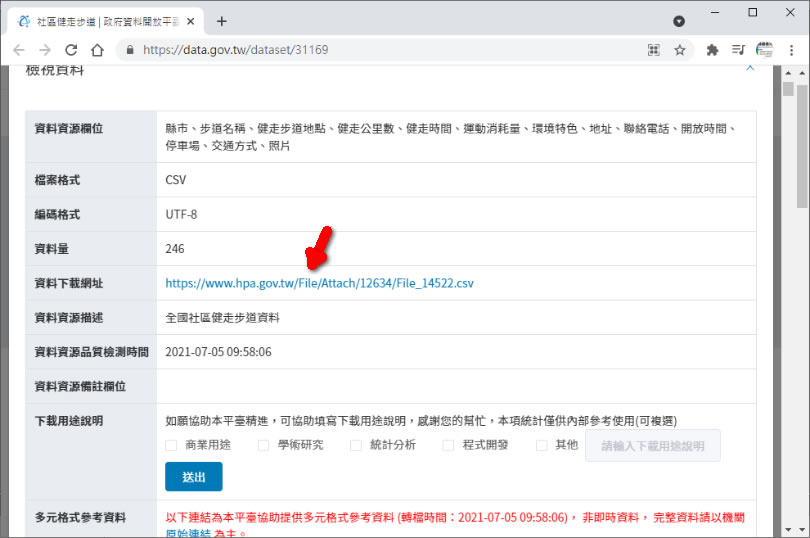Viewport: 810px width, 538px height.
Task: Check the 統計分析 checkbox
Action: pyautogui.click(x=356, y=445)
